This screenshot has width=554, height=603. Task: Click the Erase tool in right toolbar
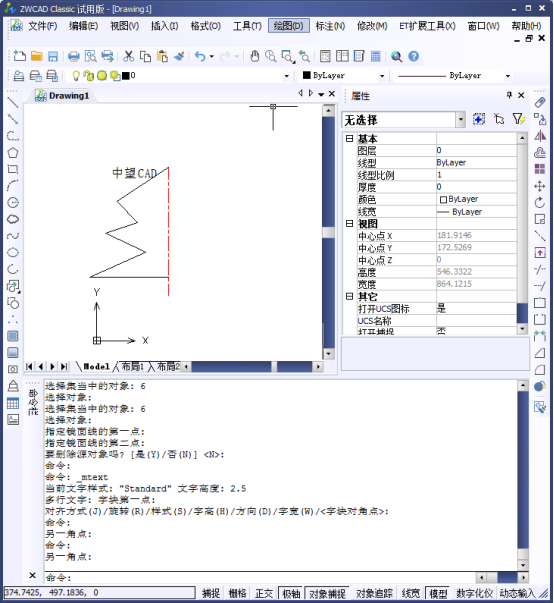pos(540,103)
